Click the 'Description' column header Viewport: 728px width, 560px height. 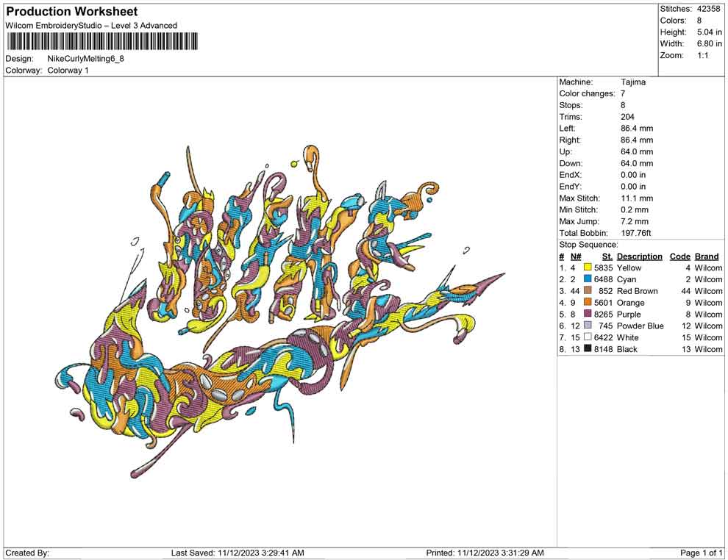(640, 256)
